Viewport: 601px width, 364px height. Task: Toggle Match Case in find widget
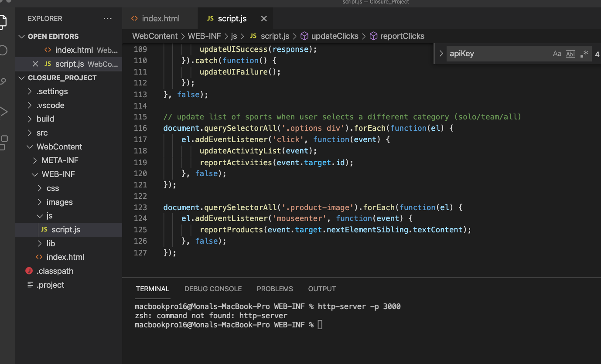(x=557, y=54)
